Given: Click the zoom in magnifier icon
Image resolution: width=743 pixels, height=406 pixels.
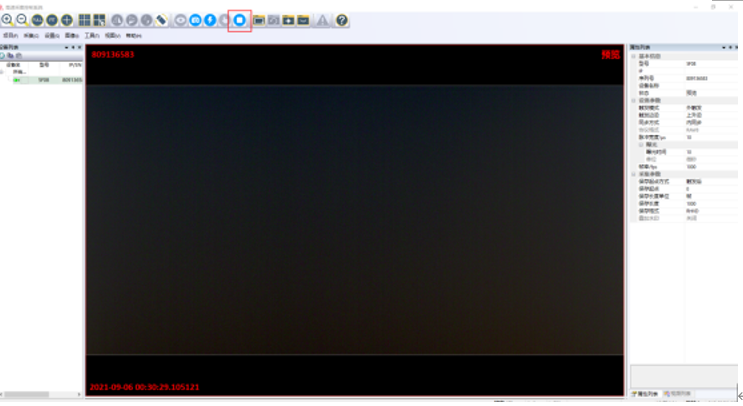Looking at the screenshot, I should [x=7, y=20].
